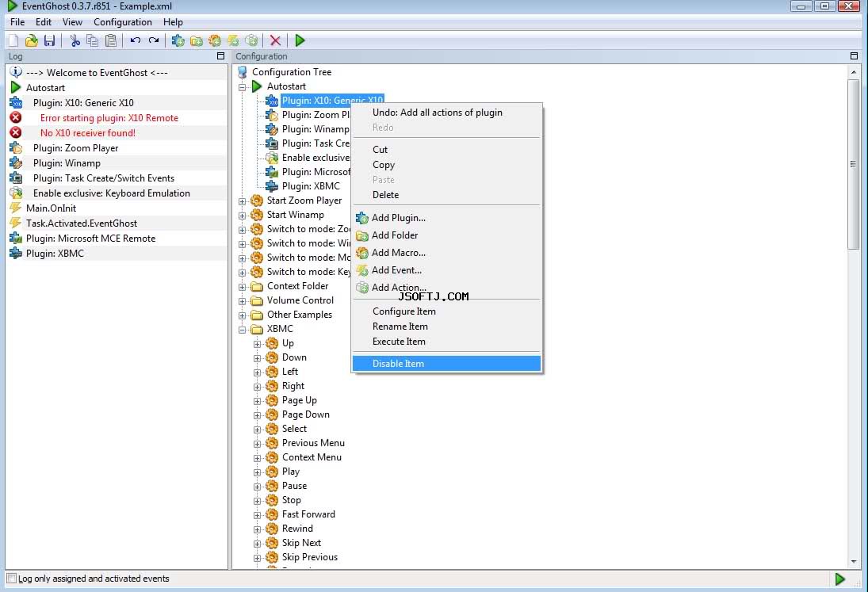Click the configuration tree vertical scrollbar thumb
Viewport: 868px width, 592px height.
[853, 164]
